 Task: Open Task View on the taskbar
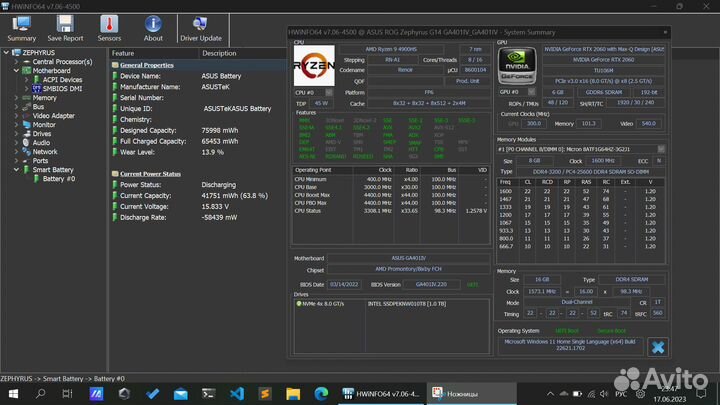68,394
